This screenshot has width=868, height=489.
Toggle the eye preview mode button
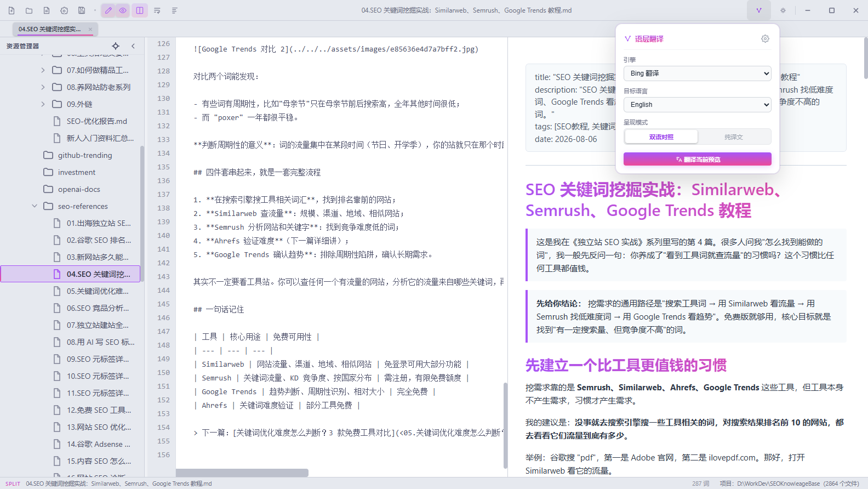click(x=123, y=10)
